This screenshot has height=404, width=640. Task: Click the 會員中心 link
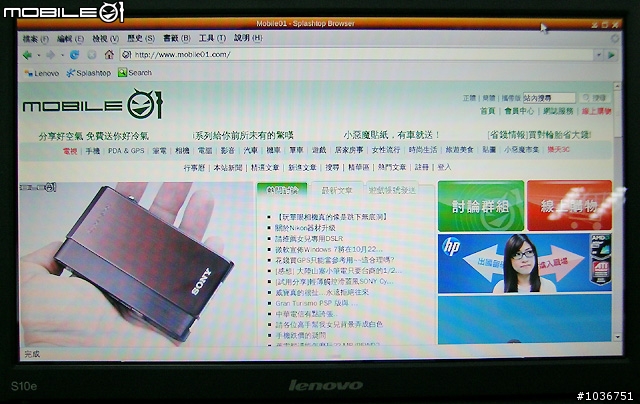[519, 111]
